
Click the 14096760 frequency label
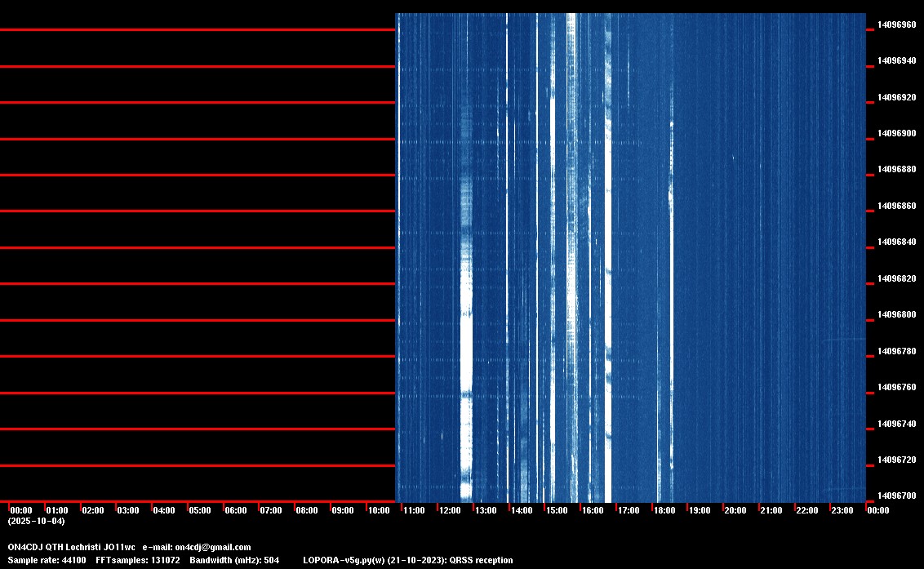click(896, 387)
